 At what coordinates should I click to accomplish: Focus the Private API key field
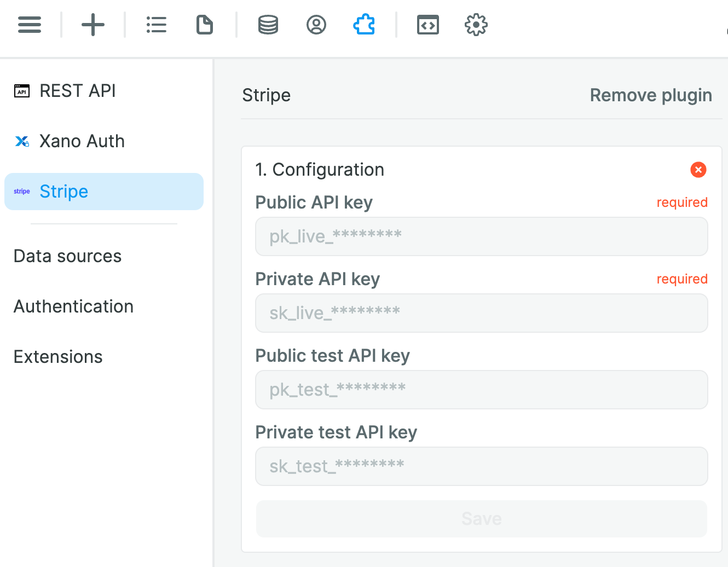pyautogui.click(x=482, y=313)
